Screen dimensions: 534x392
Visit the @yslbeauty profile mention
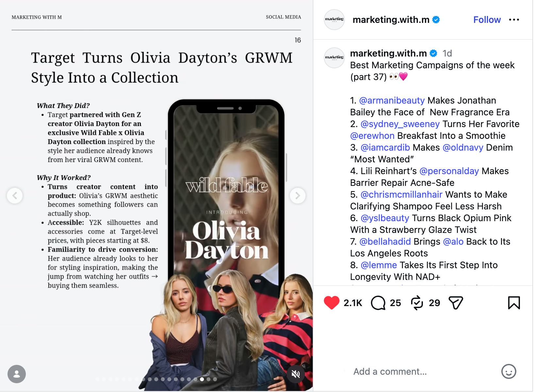click(385, 218)
